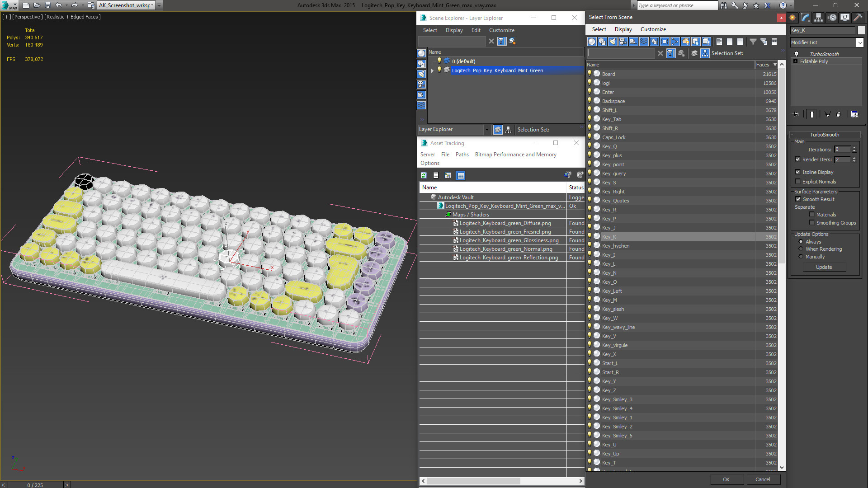Screen dimensions: 868x488
Task: Open Layer Explorer dropdown in Scene Explorer
Action: pyautogui.click(x=486, y=130)
